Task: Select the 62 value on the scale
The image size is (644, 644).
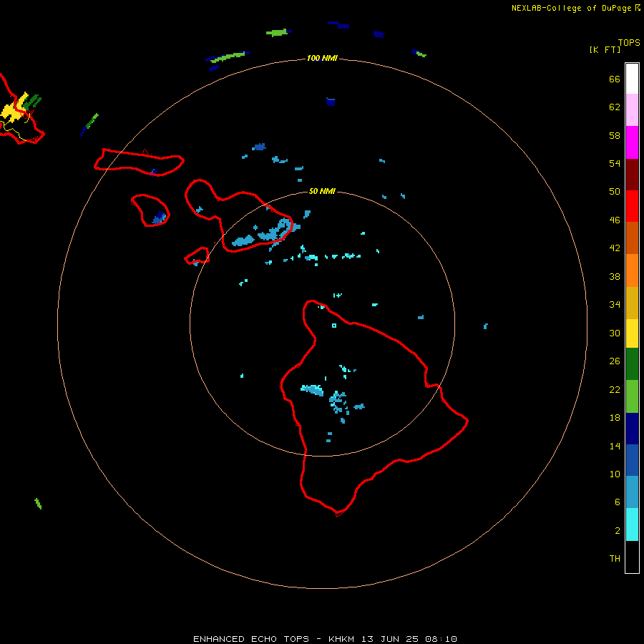Action: (x=615, y=107)
